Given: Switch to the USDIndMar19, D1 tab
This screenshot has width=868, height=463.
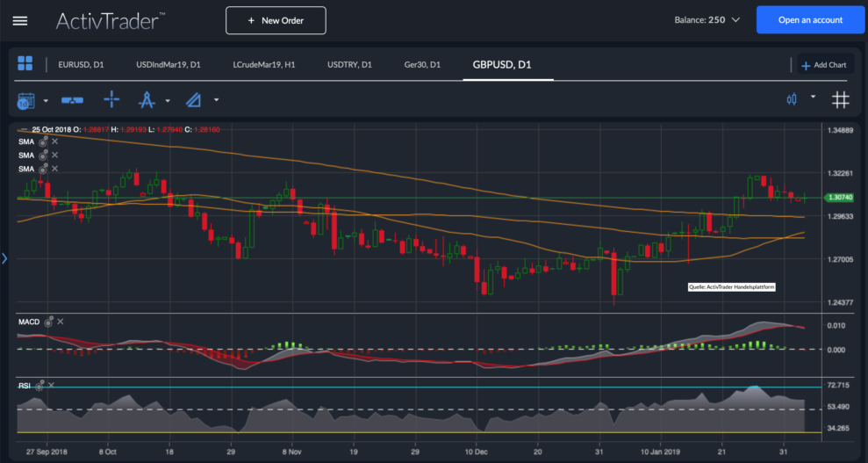Looking at the screenshot, I should pos(169,64).
